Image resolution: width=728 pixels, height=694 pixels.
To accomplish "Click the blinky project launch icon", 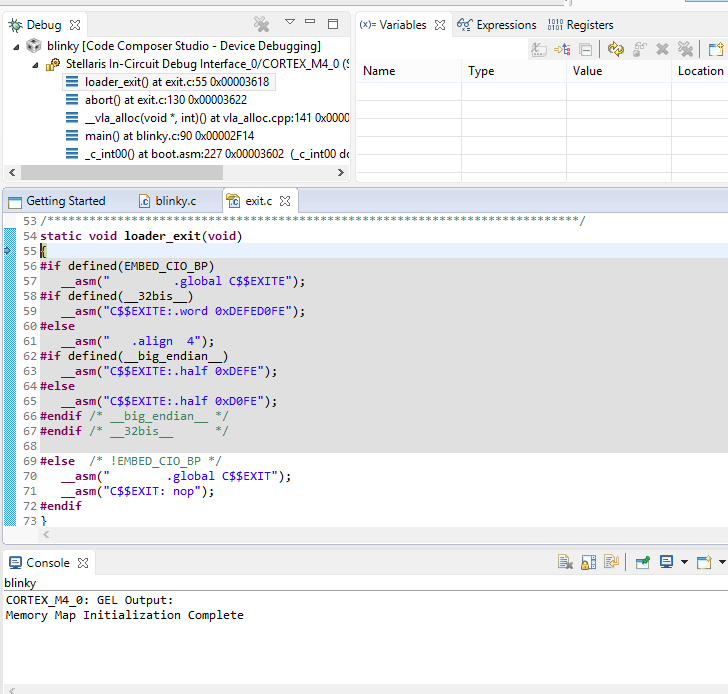I will tap(33, 46).
